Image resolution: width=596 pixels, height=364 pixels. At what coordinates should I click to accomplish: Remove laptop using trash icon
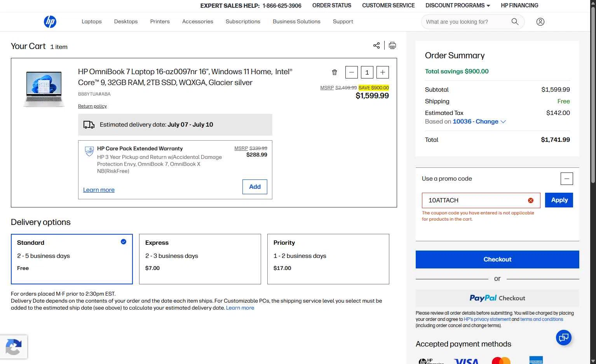tap(335, 72)
